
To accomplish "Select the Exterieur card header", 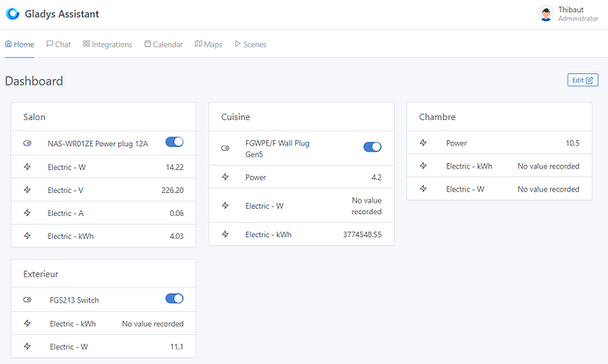I will pos(103,274).
